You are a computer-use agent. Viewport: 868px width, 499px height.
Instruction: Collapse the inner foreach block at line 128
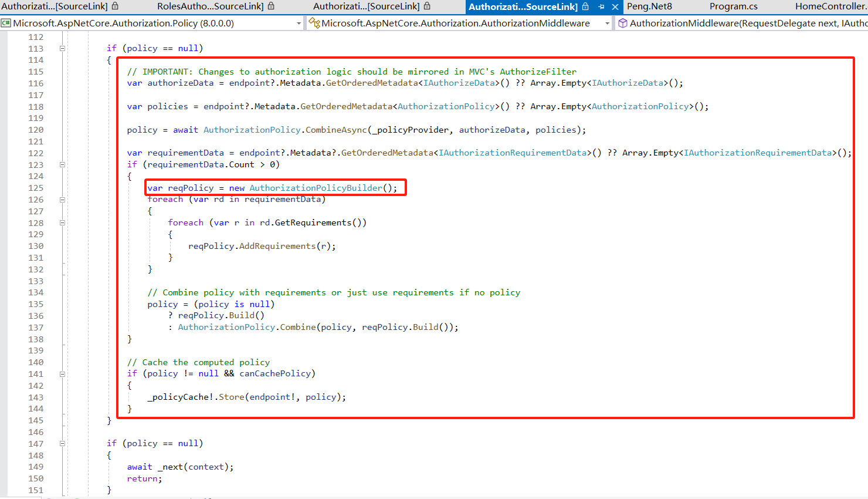(x=62, y=223)
